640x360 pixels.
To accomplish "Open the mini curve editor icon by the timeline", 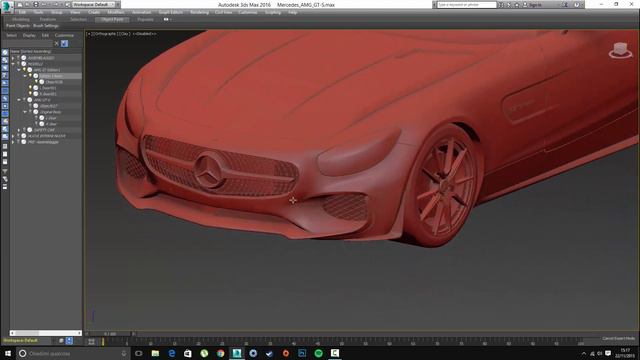I will (x=91, y=342).
